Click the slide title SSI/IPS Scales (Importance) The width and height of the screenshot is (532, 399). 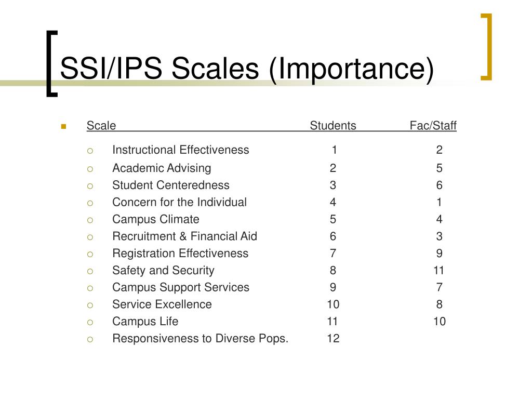pyautogui.click(x=247, y=69)
